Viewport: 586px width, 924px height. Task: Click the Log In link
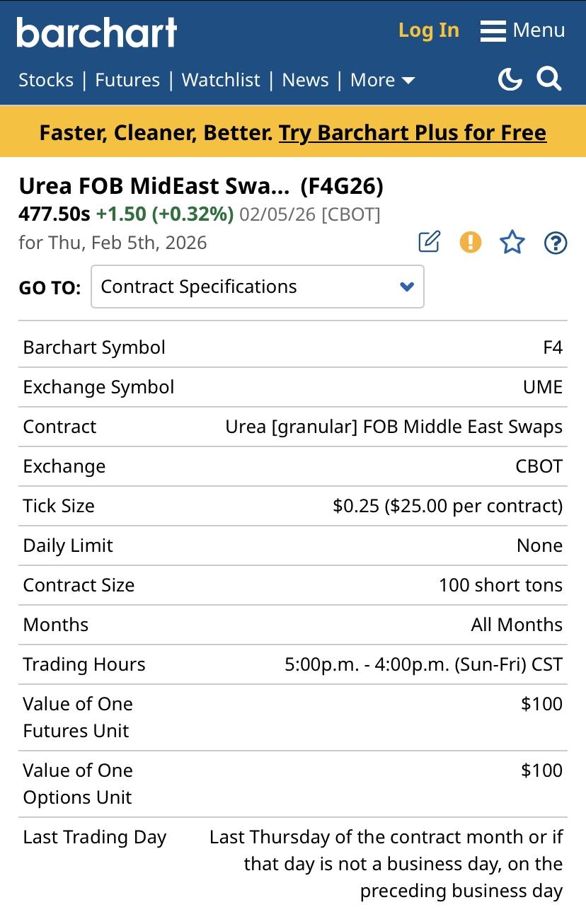point(429,30)
